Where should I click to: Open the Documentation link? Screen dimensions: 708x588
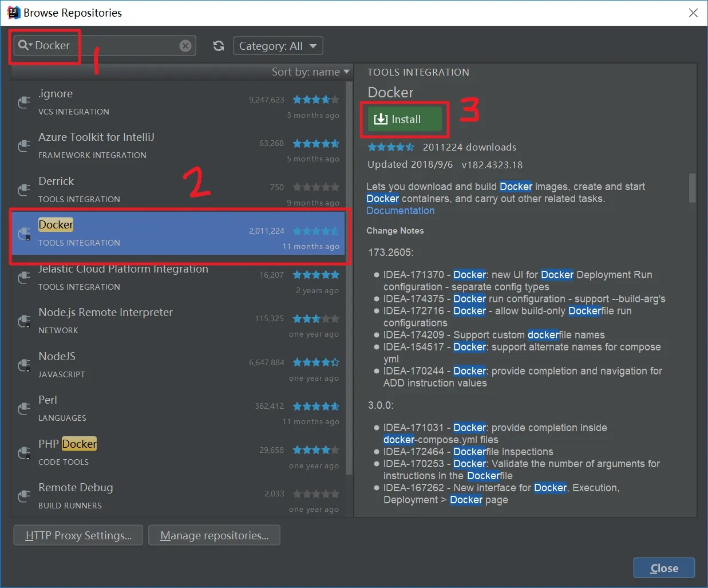click(401, 211)
